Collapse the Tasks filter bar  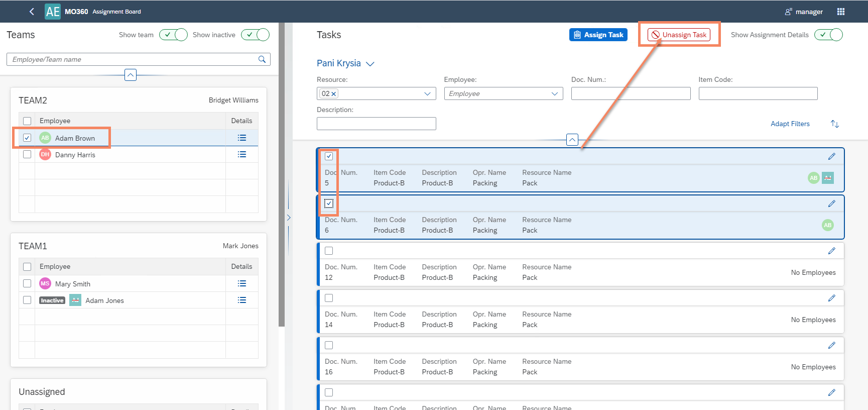(x=572, y=140)
